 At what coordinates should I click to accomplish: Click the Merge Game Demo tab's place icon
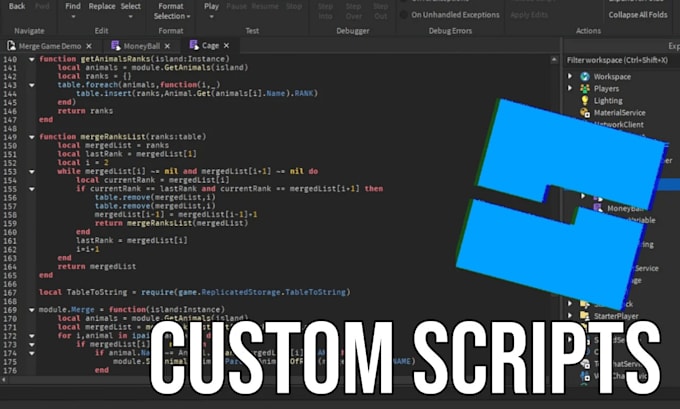pos(11,46)
